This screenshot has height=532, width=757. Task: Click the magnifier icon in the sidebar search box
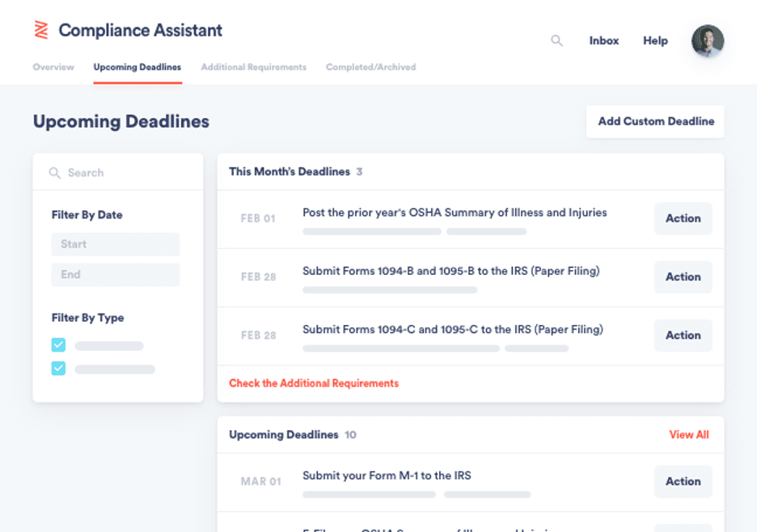(54, 172)
